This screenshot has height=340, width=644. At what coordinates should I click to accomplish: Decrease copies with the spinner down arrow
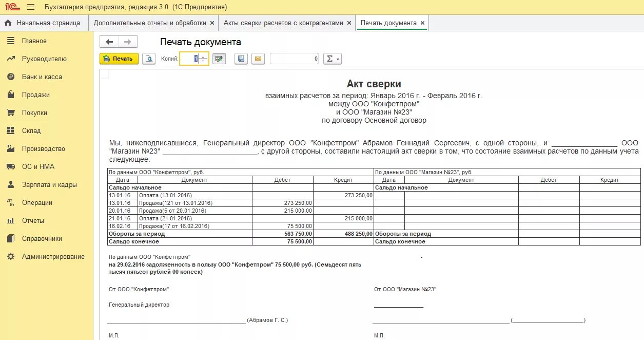[203, 62]
